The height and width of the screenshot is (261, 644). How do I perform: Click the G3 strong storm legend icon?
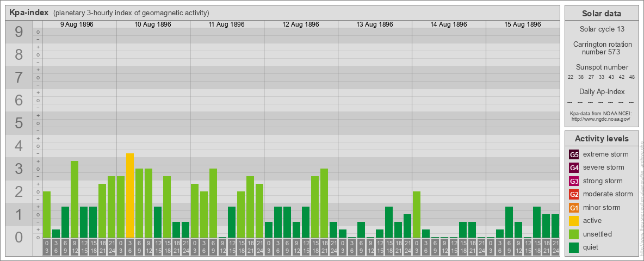tap(574, 181)
